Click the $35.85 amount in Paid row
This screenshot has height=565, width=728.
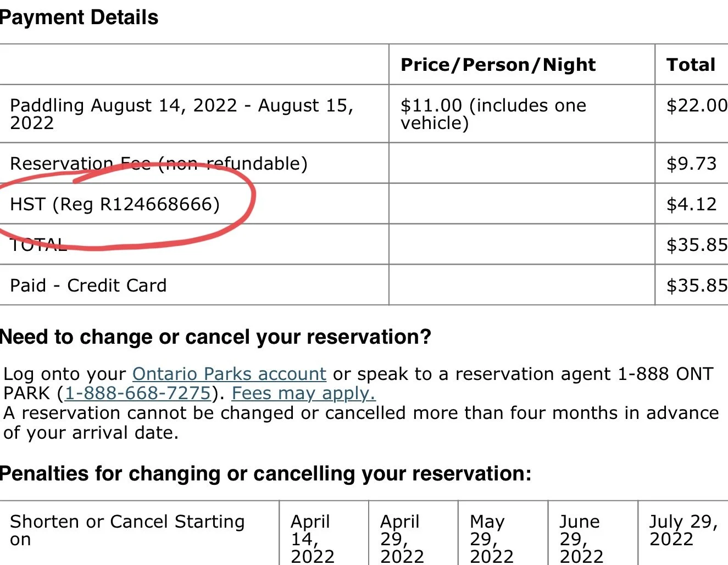[x=696, y=286]
